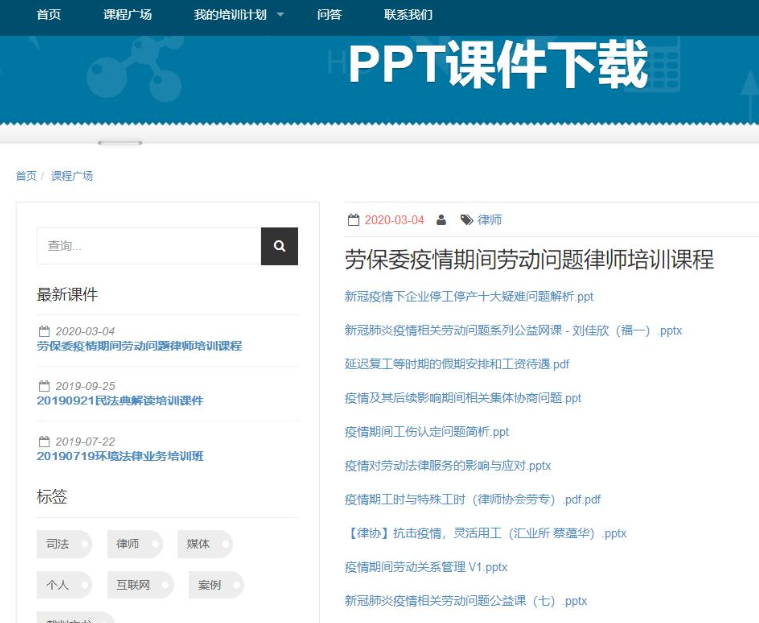Click the search magnifier button
This screenshot has width=759, height=623.
(279, 246)
